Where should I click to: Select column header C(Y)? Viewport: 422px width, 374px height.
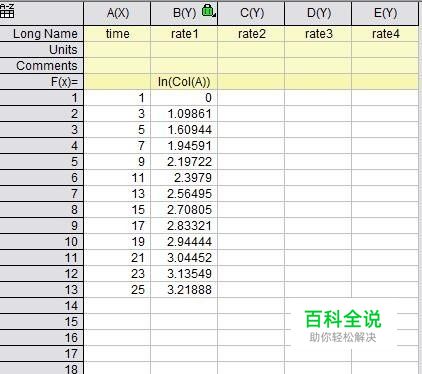point(251,13)
